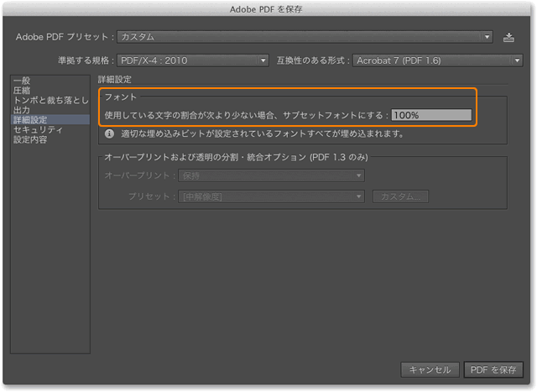Open the オーバープリント dropdown
Screen dimensions: 537x392
click(x=271, y=175)
